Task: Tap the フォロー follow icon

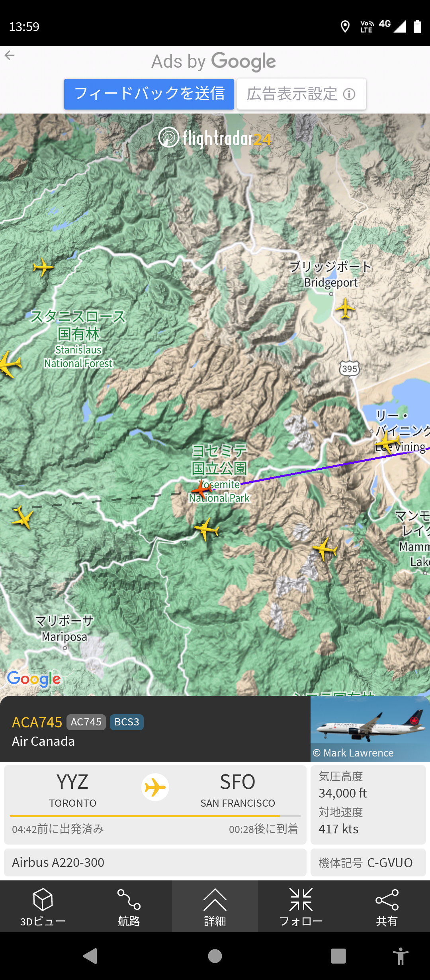Action: (301, 907)
